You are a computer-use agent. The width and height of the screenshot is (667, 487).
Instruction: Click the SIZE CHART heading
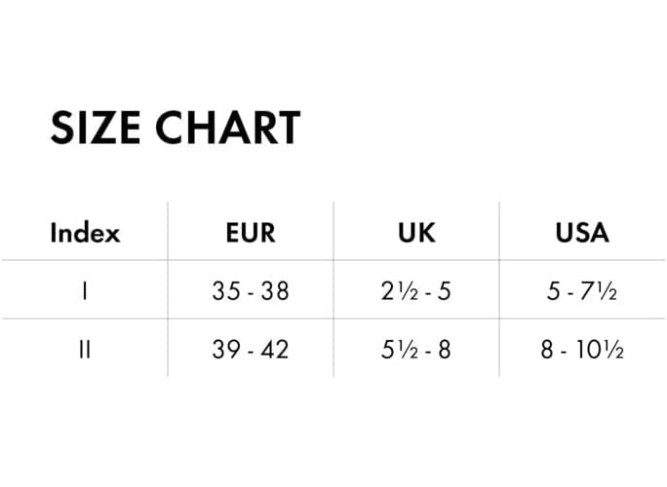[175, 128]
